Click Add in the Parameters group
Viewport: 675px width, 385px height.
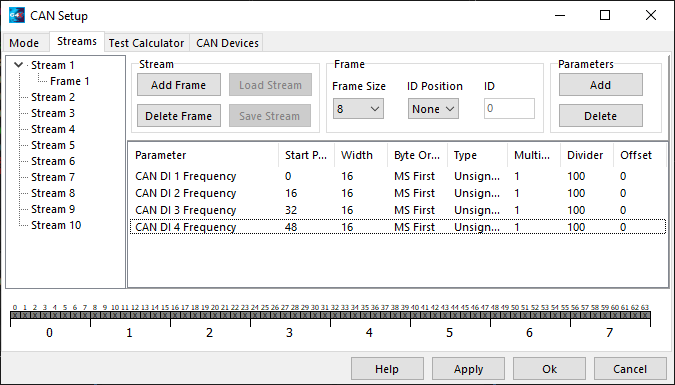(601, 85)
